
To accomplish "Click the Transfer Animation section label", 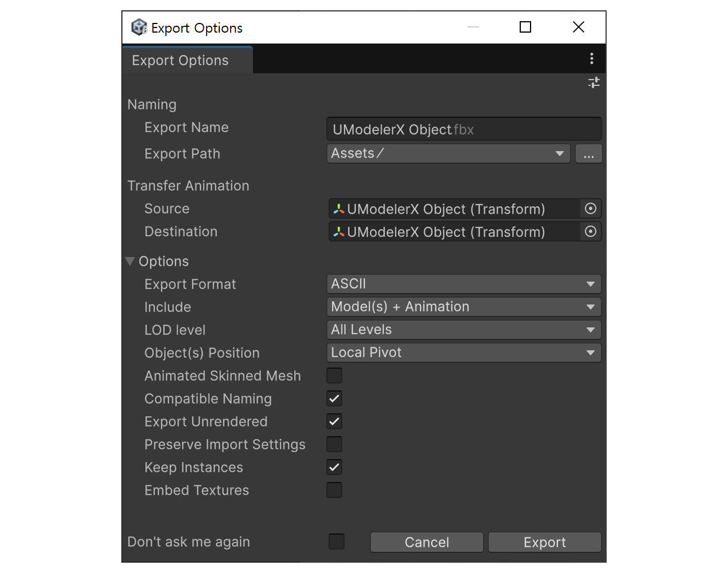I will click(188, 185).
